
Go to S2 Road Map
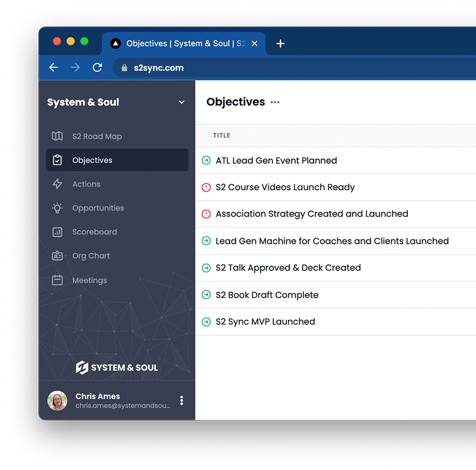click(117, 136)
